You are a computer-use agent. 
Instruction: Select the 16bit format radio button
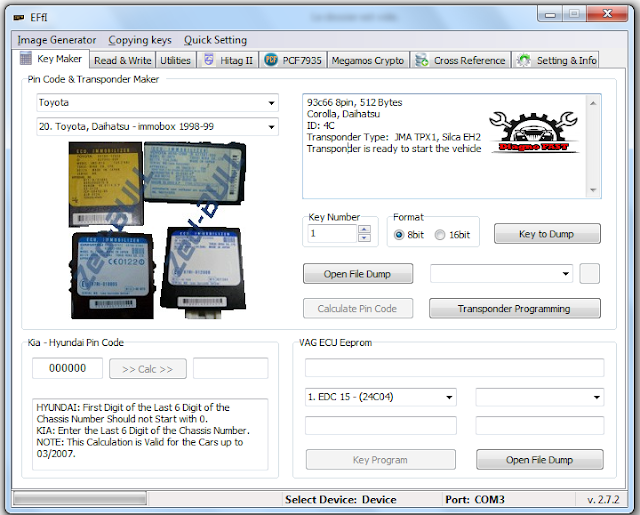pyautogui.click(x=440, y=235)
